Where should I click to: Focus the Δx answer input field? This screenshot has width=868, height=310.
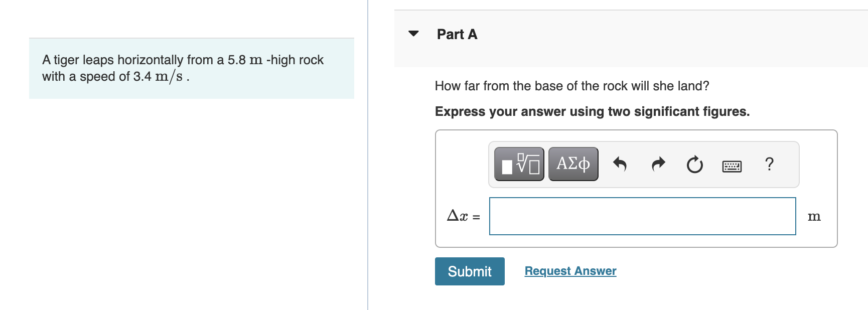pos(642,216)
